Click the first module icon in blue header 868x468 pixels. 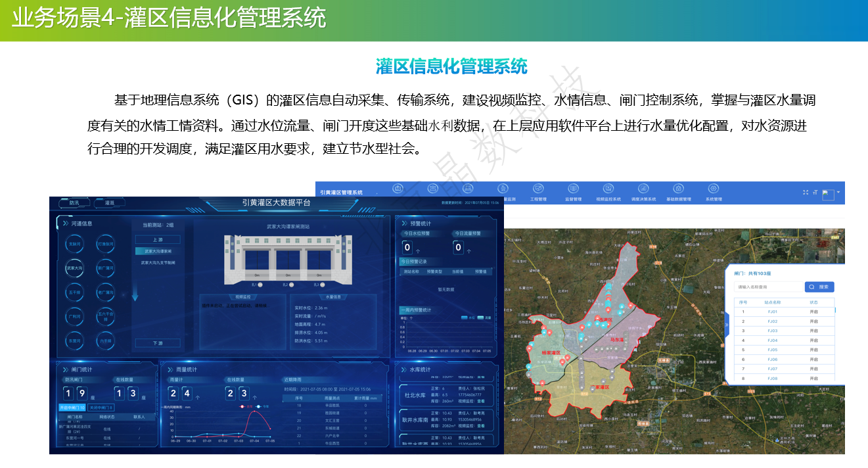(398, 189)
